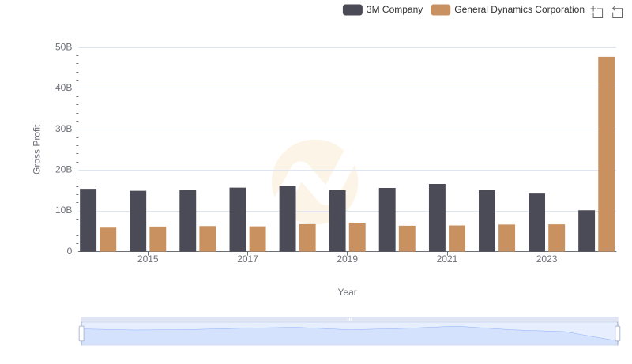Select the 2014 3M Company bar
The height and width of the screenshot is (364, 632).
(x=88, y=220)
